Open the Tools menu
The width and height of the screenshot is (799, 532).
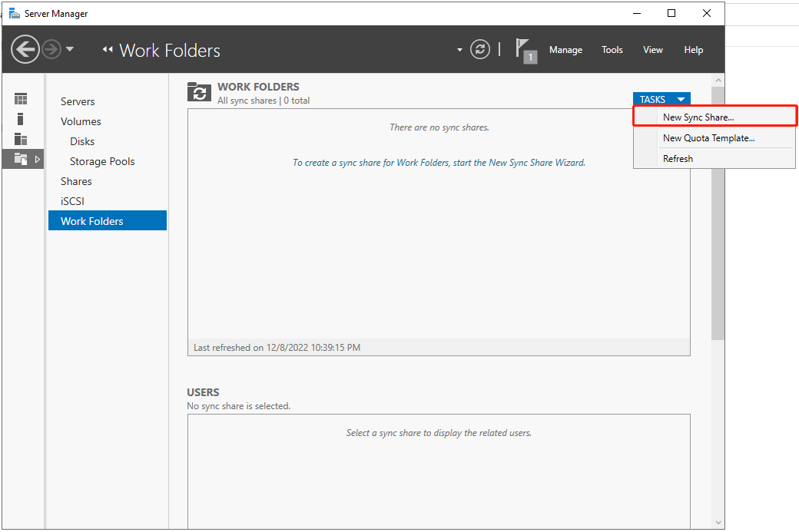click(x=612, y=50)
